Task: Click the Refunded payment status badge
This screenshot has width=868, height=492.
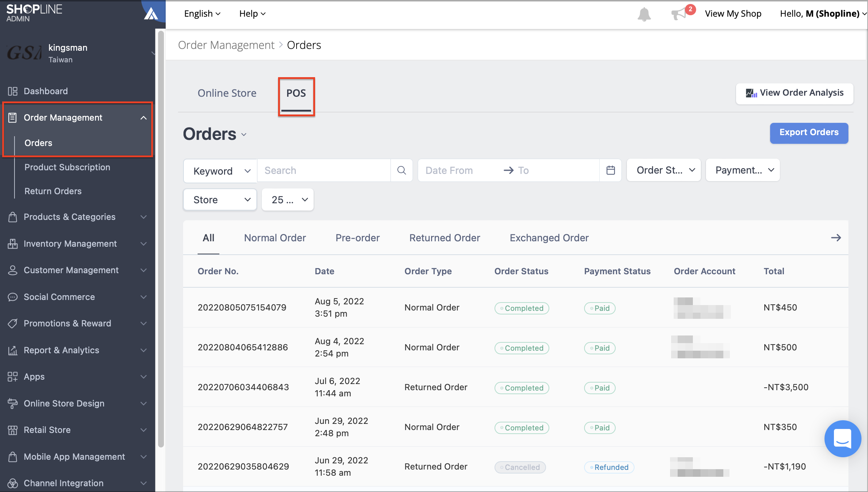Action: pos(609,467)
